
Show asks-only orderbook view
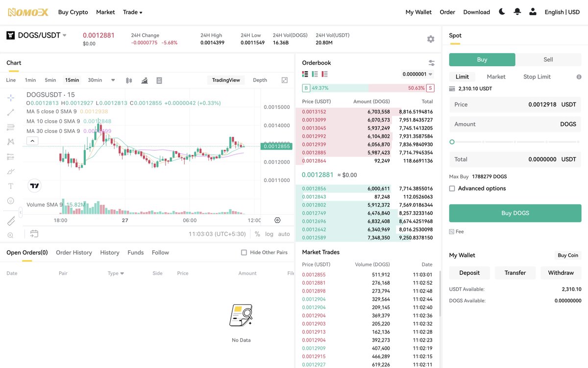pos(324,74)
